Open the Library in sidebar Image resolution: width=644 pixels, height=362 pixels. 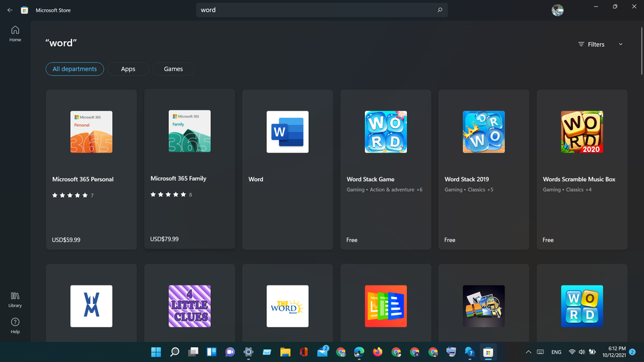coord(15,300)
